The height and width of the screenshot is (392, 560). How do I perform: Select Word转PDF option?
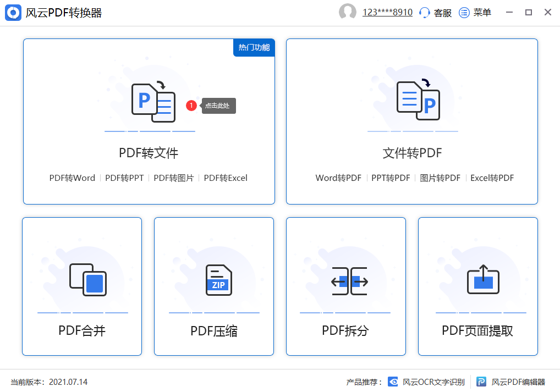coord(338,178)
